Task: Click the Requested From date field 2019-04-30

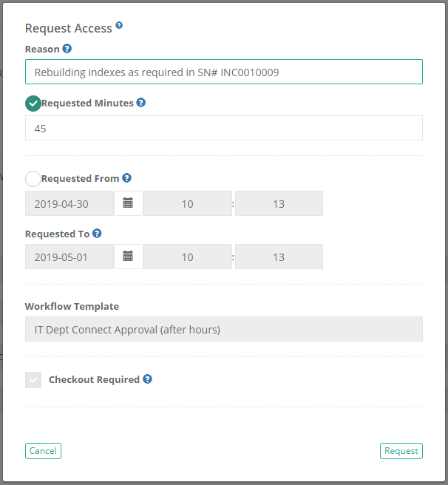Action: point(69,203)
